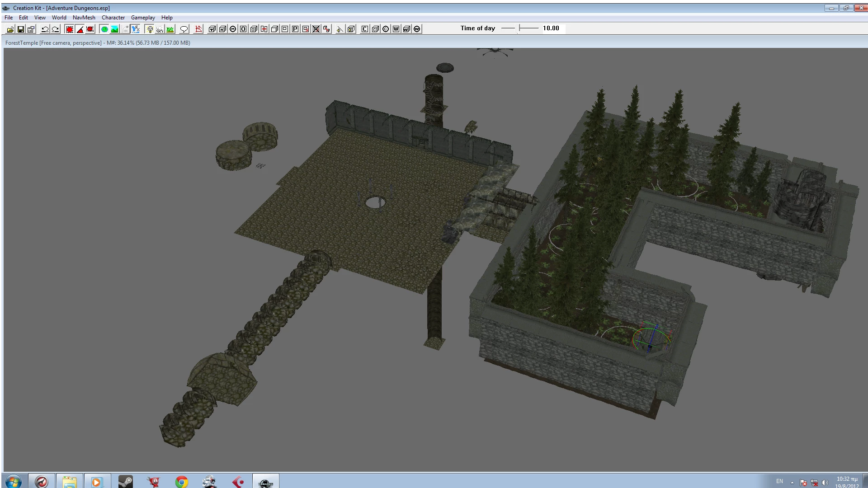Open the Windows Start menu
The height and width of the screenshot is (488, 868).
pyautogui.click(x=14, y=482)
